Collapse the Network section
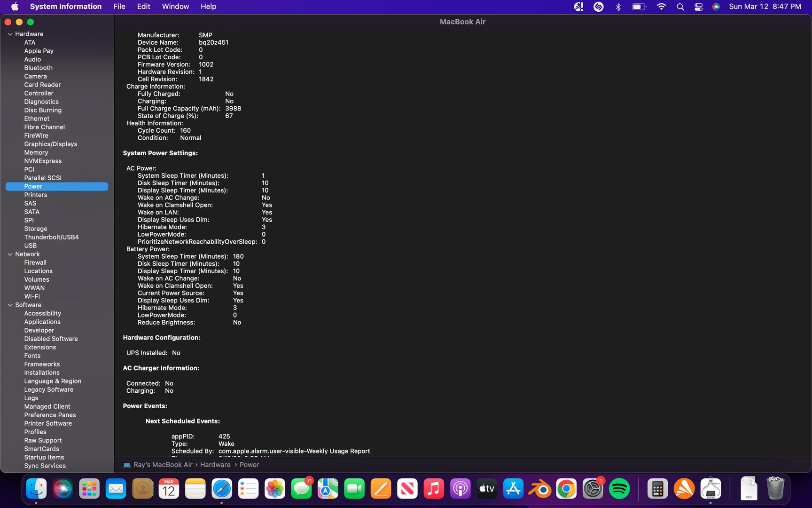Screen dimensions: 812x508 click(x=10, y=254)
